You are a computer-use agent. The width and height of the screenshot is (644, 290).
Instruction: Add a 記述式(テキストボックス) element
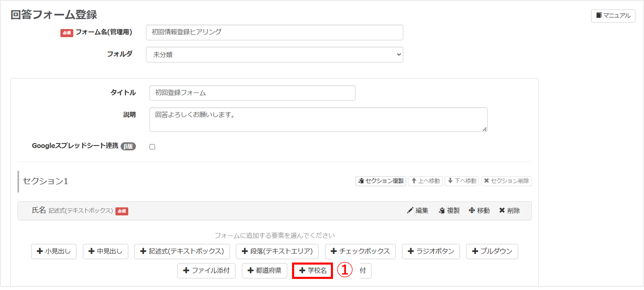pos(182,251)
